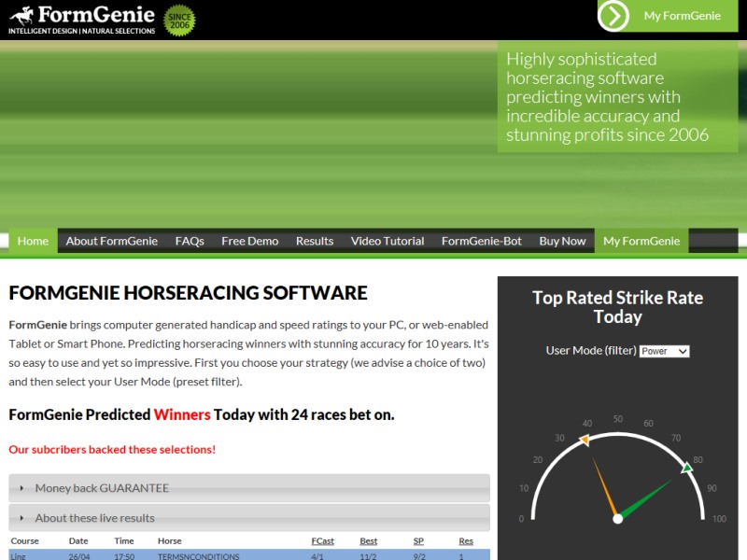Click the green gauge marker triangle
The image size is (747, 560).
coord(686,468)
